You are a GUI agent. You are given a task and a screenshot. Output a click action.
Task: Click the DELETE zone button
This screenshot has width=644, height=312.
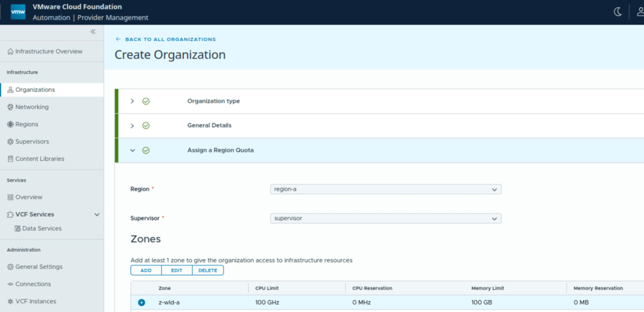pos(208,270)
